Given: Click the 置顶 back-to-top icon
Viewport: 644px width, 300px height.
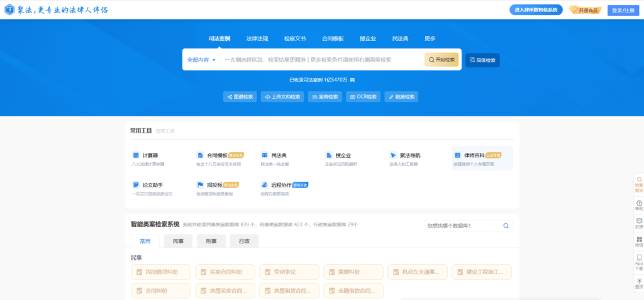Looking at the screenshot, I should click(639, 281).
